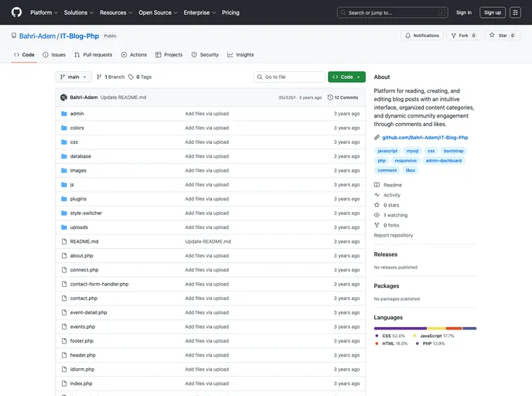This screenshot has width=532, height=396.
Task: Open the Tags list
Action: coord(140,77)
